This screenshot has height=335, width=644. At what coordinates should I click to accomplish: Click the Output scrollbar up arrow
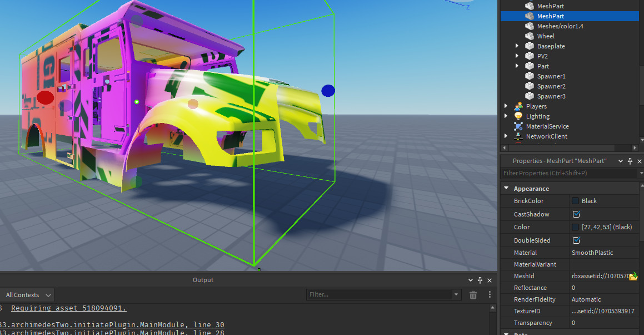(x=492, y=308)
